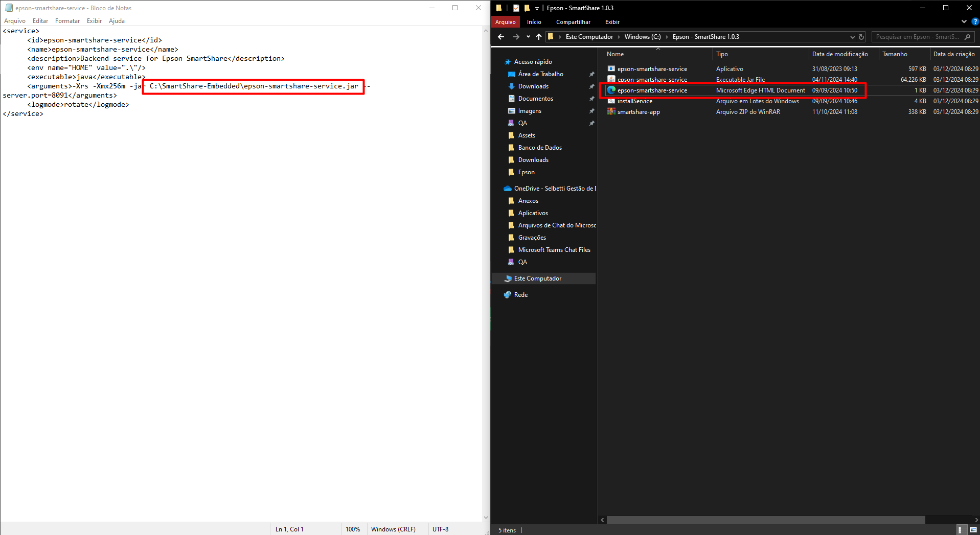Go back in File Explorer

click(x=501, y=37)
